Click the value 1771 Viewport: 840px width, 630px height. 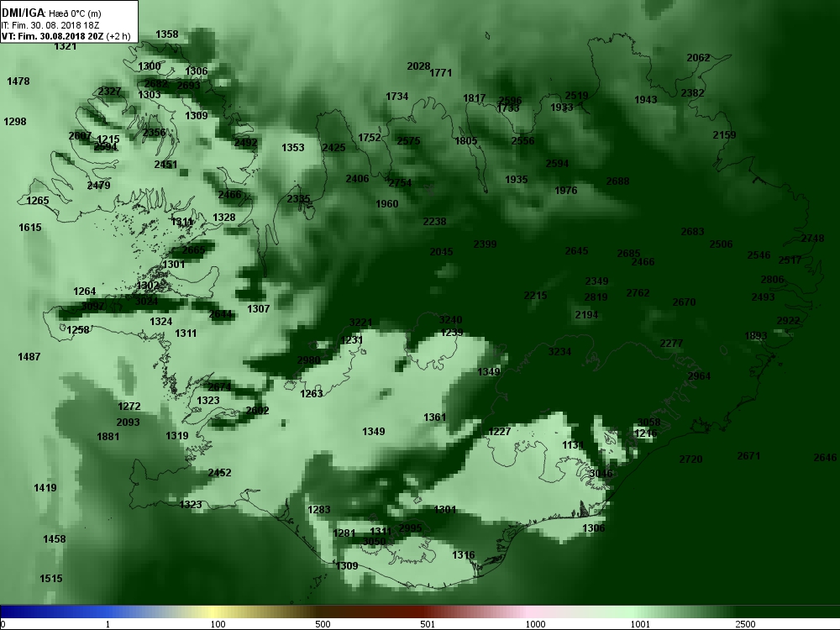click(x=441, y=72)
